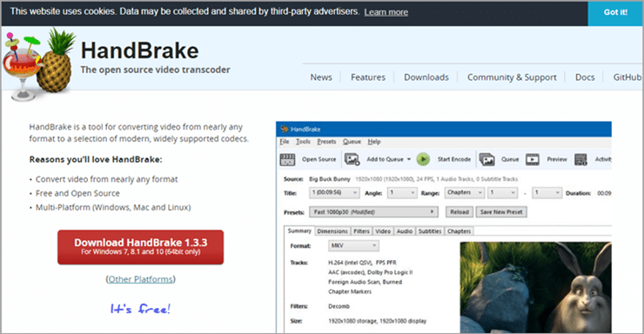Open the Presets menu in menu bar
This screenshot has height=334, width=644.
pos(326,142)
